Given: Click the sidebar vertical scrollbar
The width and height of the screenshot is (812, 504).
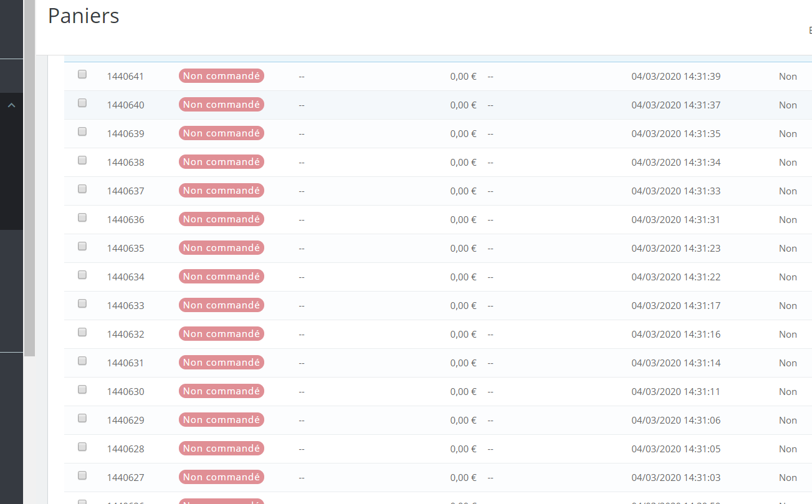Looking at the screenshot, I should coord(29,178).
